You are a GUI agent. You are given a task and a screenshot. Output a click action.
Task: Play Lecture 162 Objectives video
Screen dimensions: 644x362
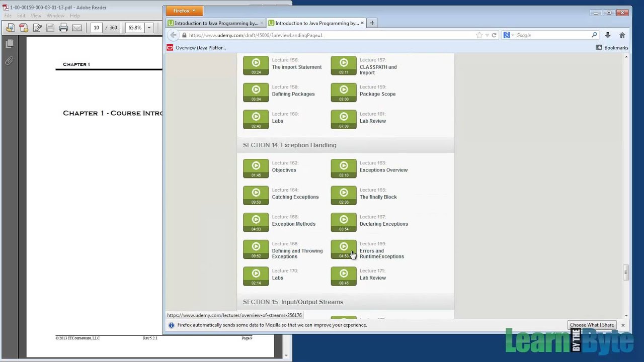tap(256, 168)
